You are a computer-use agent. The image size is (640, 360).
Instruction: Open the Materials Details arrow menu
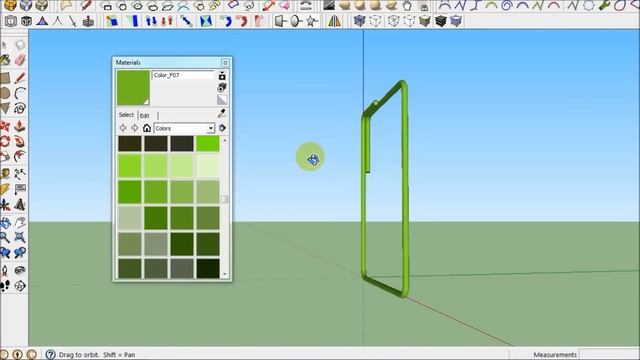(x=222, y=128)
